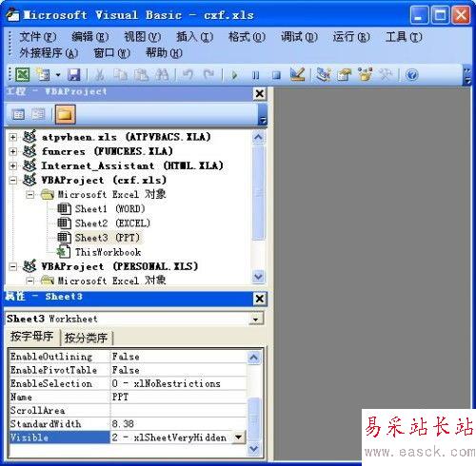Open the 视图(V) menu
Screen dimensions: 476x466
click(142, 37)
